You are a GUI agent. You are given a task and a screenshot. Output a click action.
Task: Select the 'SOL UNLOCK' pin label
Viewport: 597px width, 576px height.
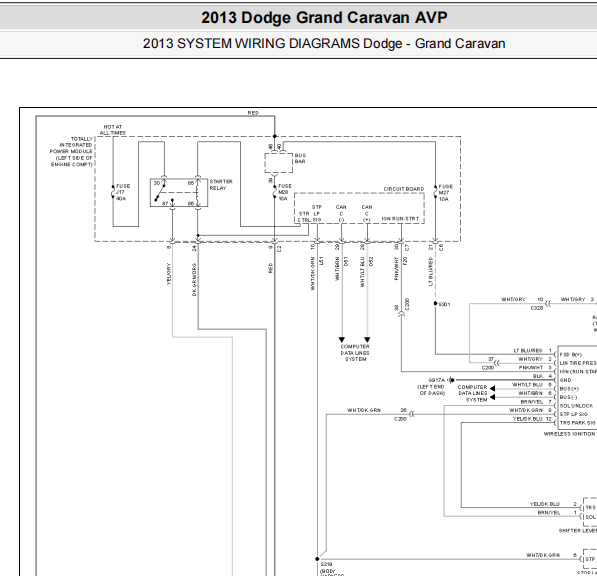(x=576, y=406)
